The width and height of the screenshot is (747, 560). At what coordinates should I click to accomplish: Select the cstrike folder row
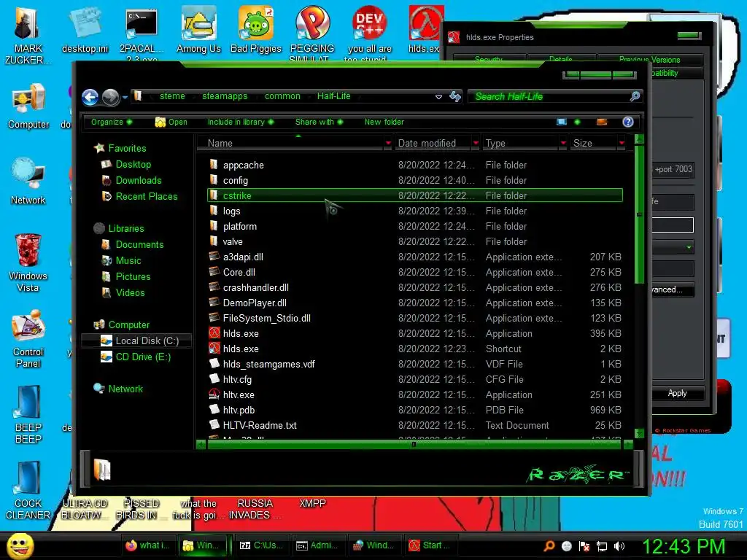coord(415,195)
